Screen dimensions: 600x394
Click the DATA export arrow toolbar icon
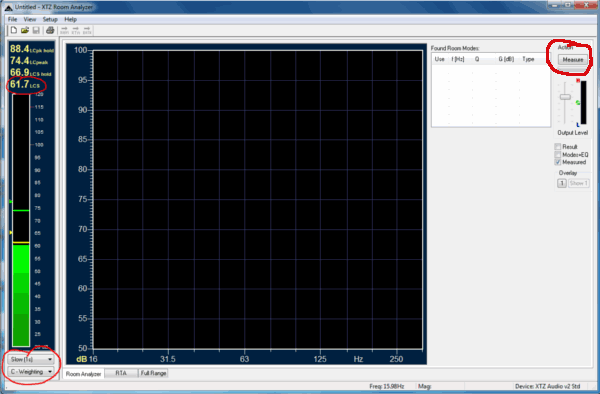point(87,30)
